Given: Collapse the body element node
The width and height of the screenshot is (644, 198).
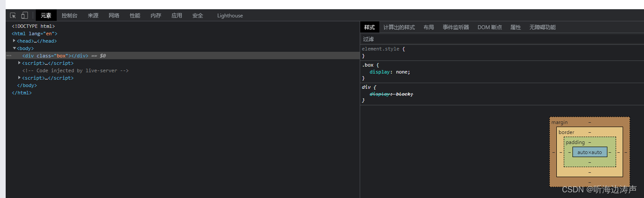Looking at the screenshot, I should click(x=14, y=48).
